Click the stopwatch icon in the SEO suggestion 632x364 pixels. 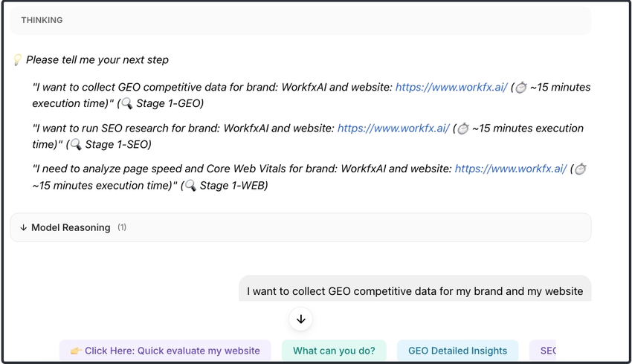click(x=463, y=129)
